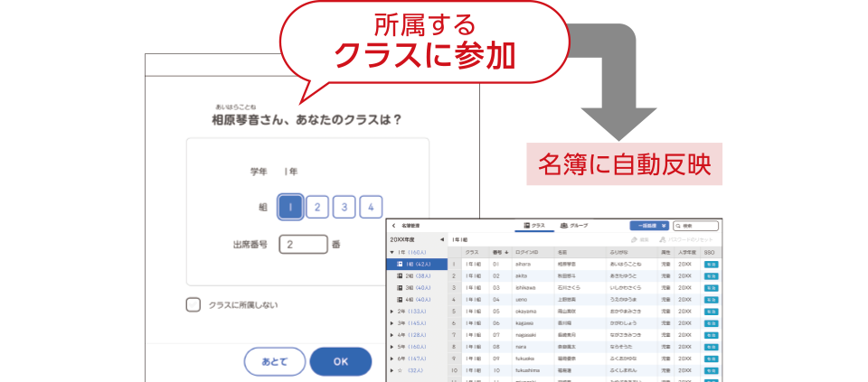Click the パスワードのリセット icon

[662, 239]
